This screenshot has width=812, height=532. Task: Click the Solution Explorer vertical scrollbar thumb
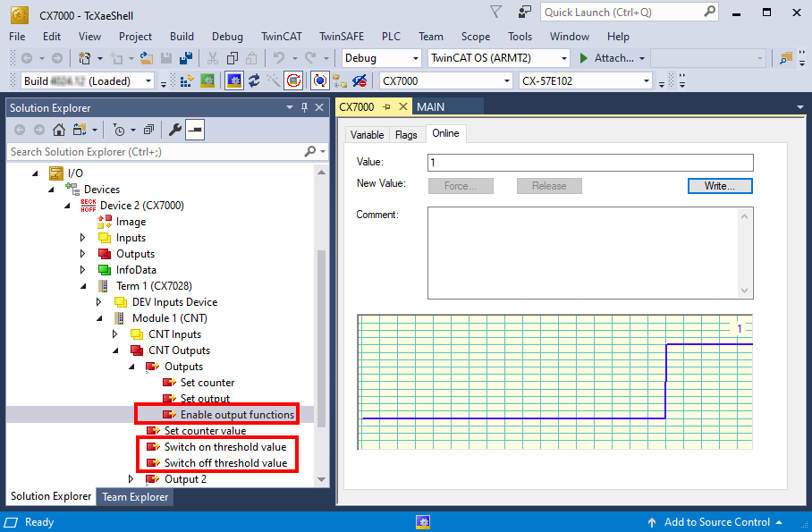(321, 339)
